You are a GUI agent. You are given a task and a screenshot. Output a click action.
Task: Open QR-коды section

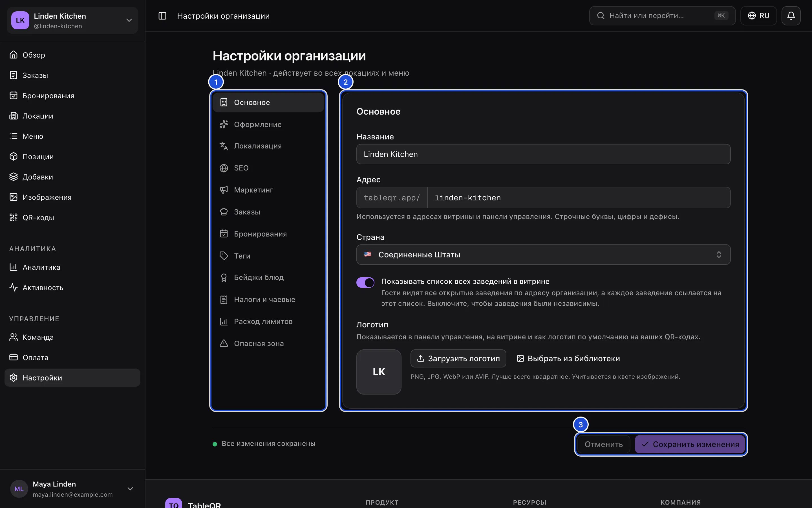click(72, 217)
